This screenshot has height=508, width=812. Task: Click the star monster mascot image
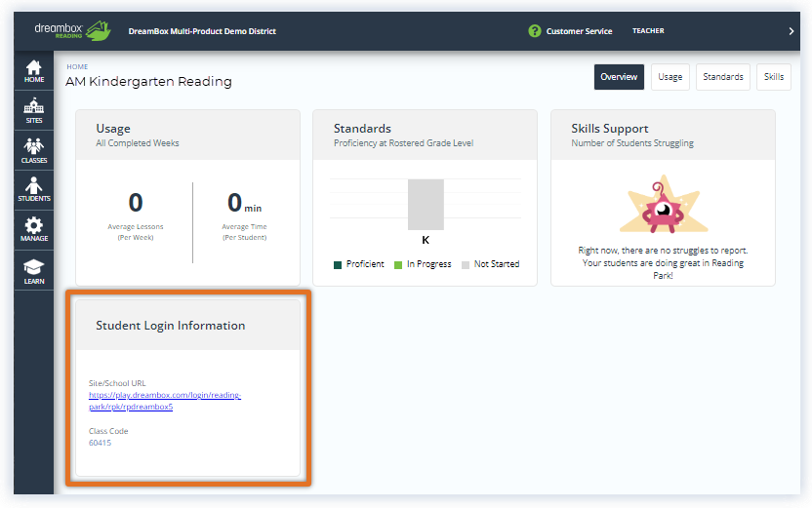click(664, 206)
